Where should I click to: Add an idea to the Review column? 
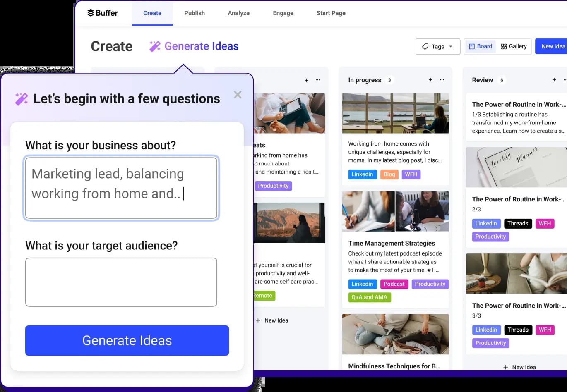(554, 80)
